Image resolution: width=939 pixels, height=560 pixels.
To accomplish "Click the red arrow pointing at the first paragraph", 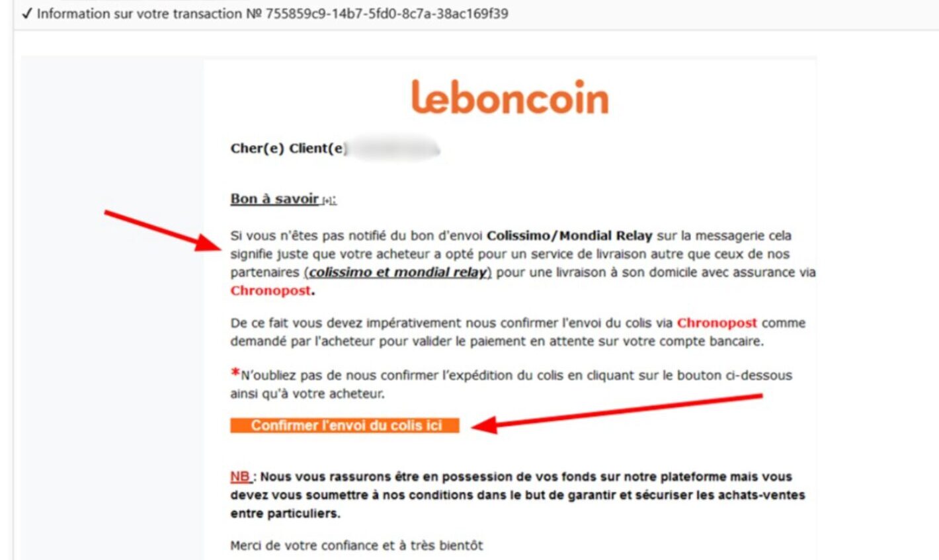I will coord(163,230).
